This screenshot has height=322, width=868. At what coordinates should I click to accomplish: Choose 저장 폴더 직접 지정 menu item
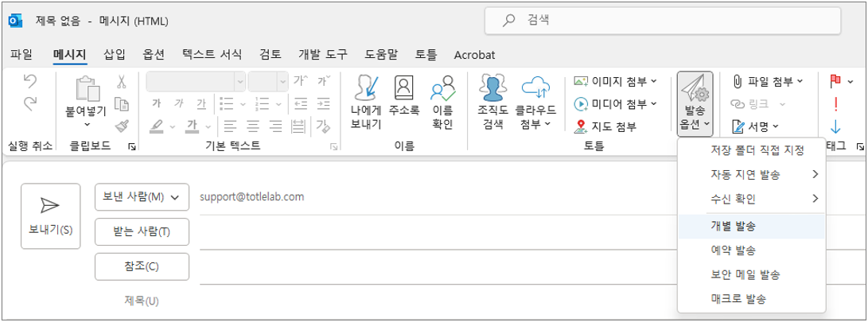[x=751, y=150]
